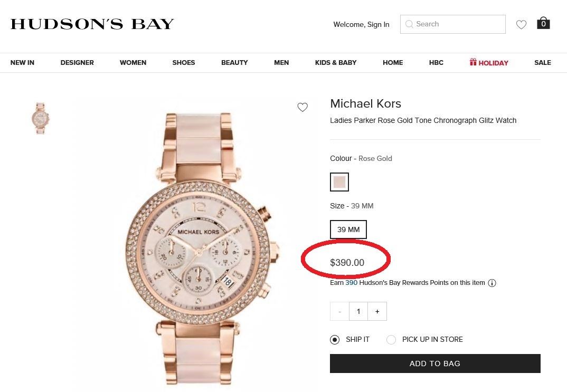Select the Rose Gold colour swatch

pyautogui.click(x=339, y=182)
